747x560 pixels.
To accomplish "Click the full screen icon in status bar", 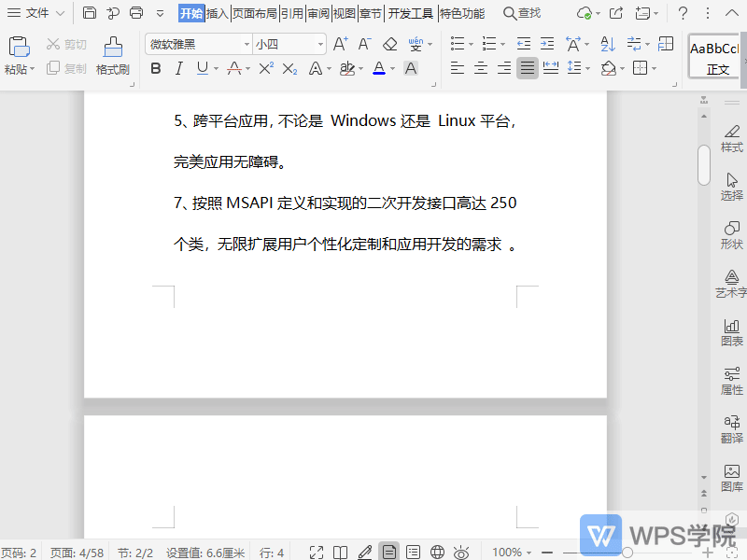I will click(x=317, y=553).
